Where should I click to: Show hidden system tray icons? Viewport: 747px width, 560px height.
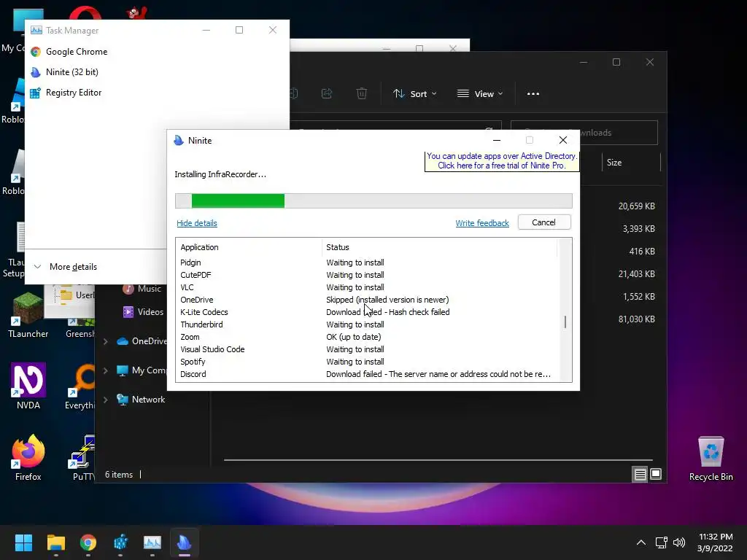click(x=641, y=542)
